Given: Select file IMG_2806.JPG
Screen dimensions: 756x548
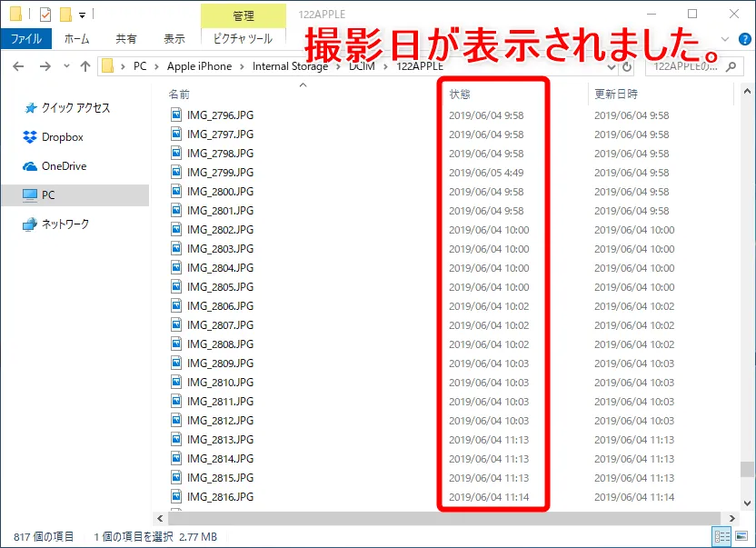Looking at the screenshot, I should point(220,306).
